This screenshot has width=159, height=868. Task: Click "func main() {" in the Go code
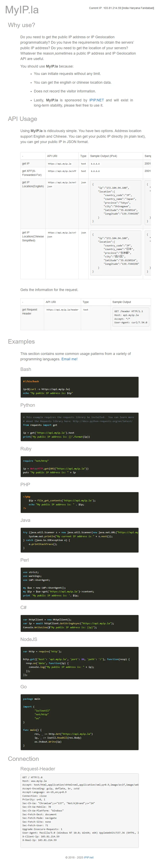point(32,730)
